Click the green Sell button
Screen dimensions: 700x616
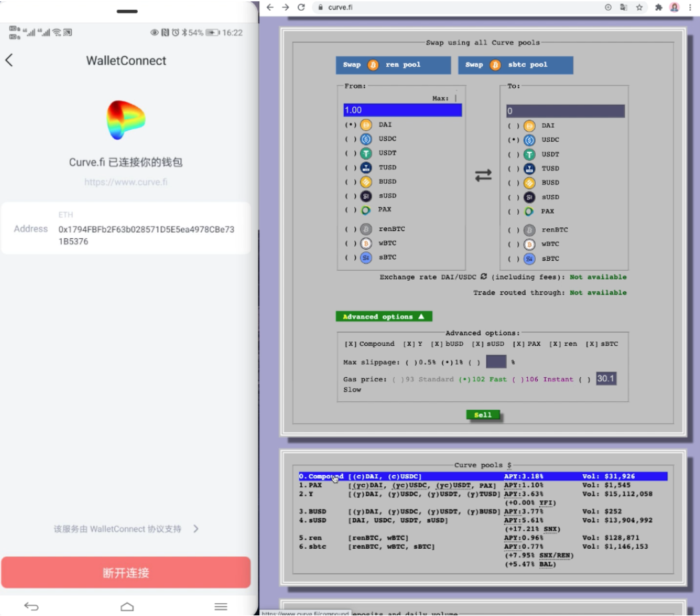(483, 415)
